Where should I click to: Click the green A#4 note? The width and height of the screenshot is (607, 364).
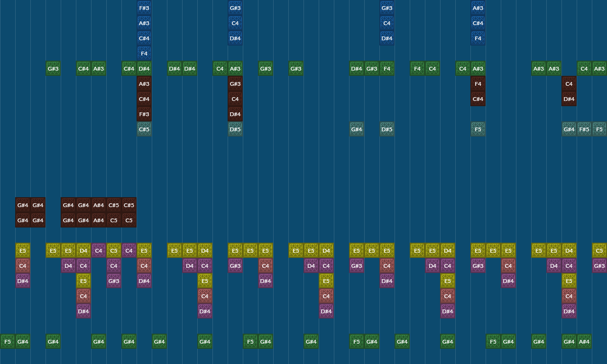584,342
